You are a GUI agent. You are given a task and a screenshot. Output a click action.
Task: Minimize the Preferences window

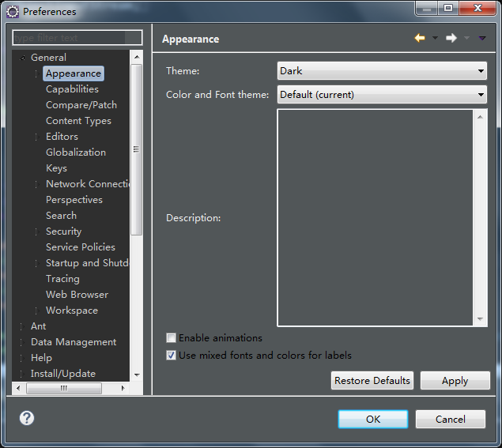426,9
